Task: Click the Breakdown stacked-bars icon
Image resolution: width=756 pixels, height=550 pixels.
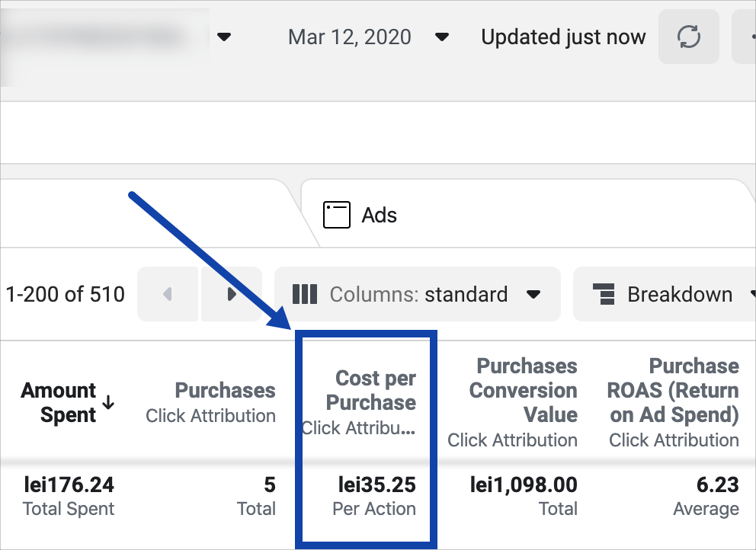Action: click(604, 294)
